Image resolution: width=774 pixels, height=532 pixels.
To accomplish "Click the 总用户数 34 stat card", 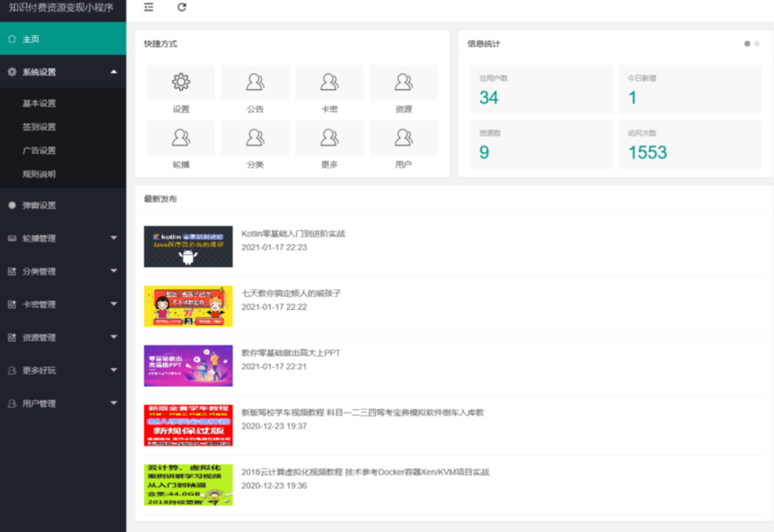I will point(541,90).
